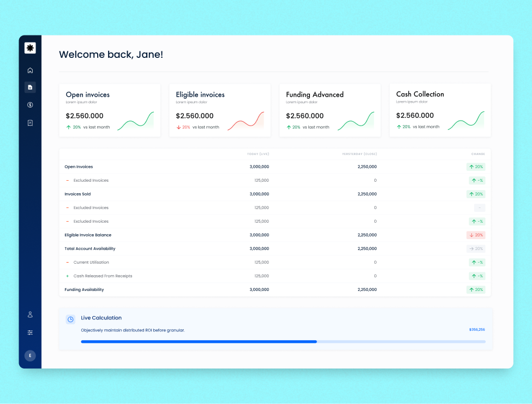Open the dollar funding icon in sidebar
Image resolution: width=532 pixels, height=404 pixels.
(x=30, y=105)
